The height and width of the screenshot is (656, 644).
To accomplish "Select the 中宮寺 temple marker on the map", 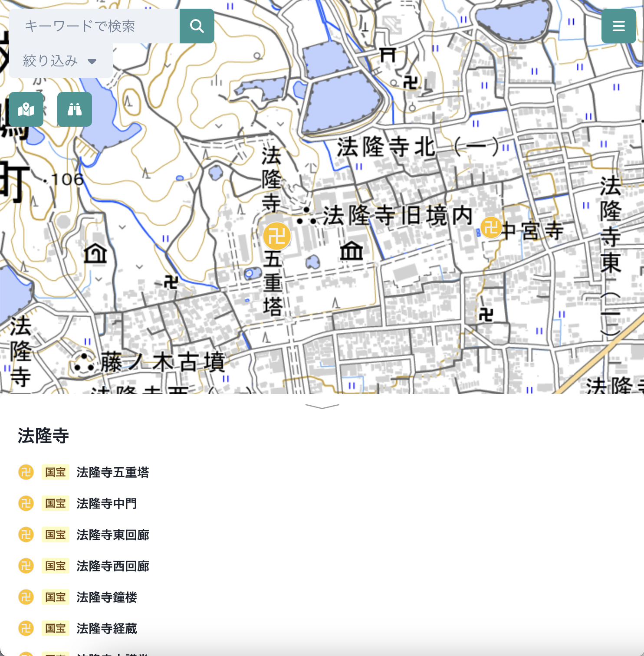I will click(x=491, y=227).
